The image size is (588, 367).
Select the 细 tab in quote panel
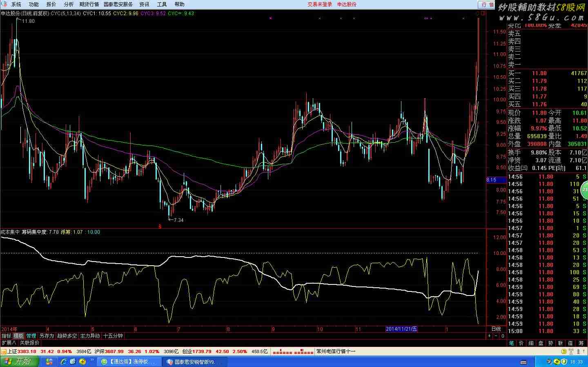(x=531, y=343)
